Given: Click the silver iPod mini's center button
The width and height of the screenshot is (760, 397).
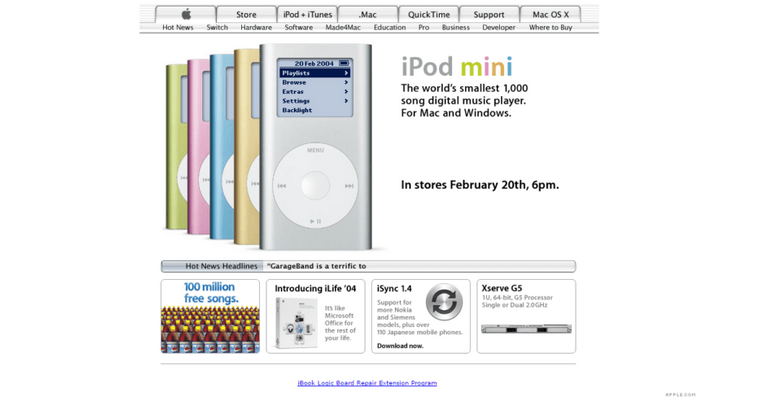Looking at the screenshot, I should [316, 186].
